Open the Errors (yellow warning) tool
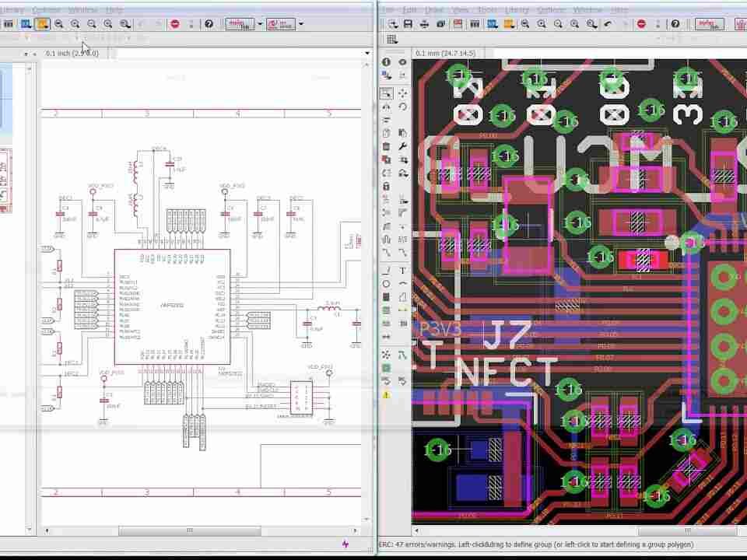747x560 pixels. click(x=387, y=395)
